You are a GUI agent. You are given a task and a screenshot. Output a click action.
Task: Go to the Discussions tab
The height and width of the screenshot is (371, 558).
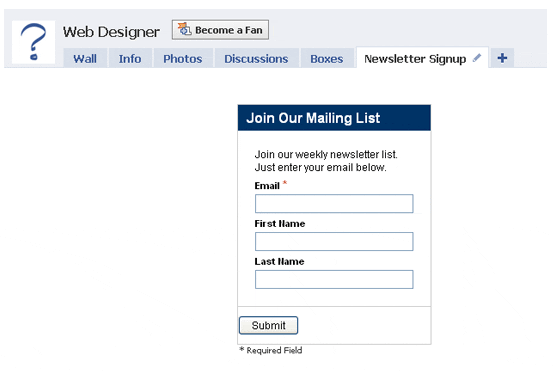click(x=256, y=58)
